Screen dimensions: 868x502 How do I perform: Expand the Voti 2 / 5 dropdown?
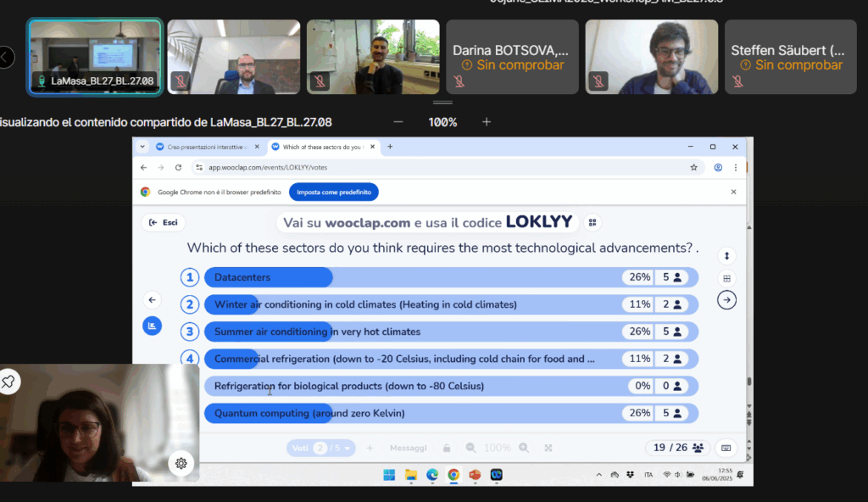point(321,448)
